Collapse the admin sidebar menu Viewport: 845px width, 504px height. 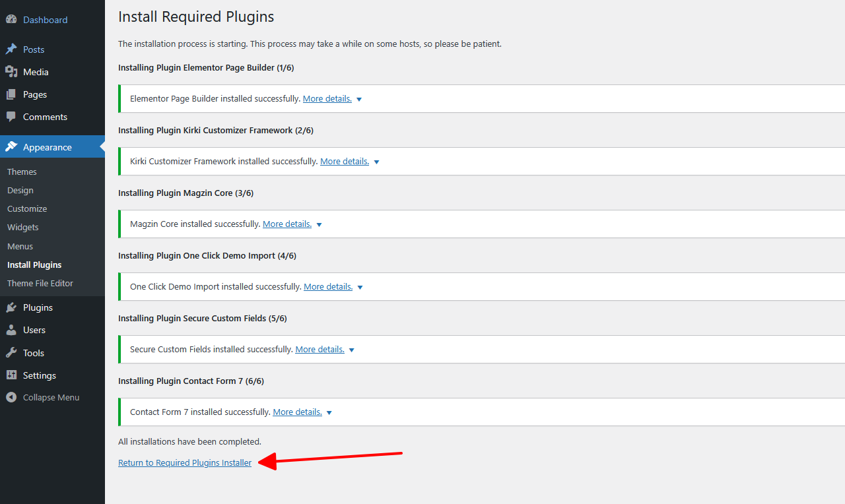pyautogui.click(x=43, y=398)
